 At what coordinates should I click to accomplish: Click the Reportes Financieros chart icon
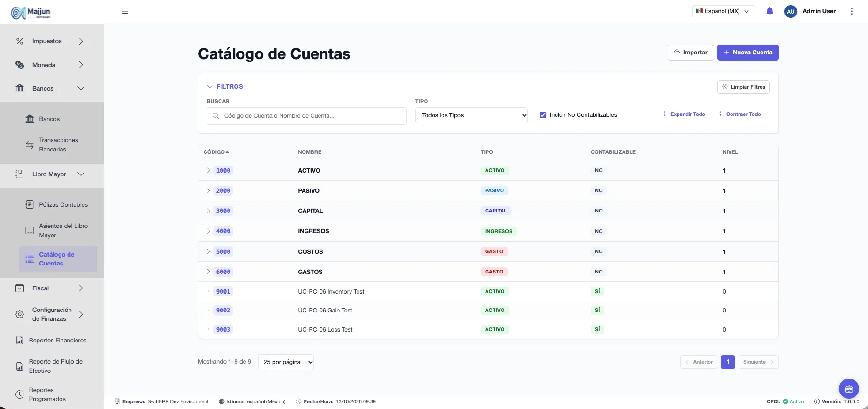(20, 340)
